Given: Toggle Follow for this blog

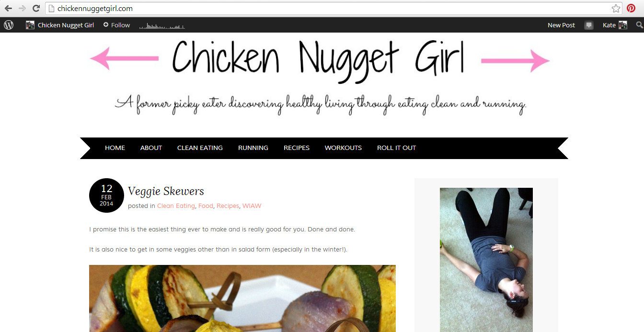Looking at the screenshot, I should tap(116, 25).
